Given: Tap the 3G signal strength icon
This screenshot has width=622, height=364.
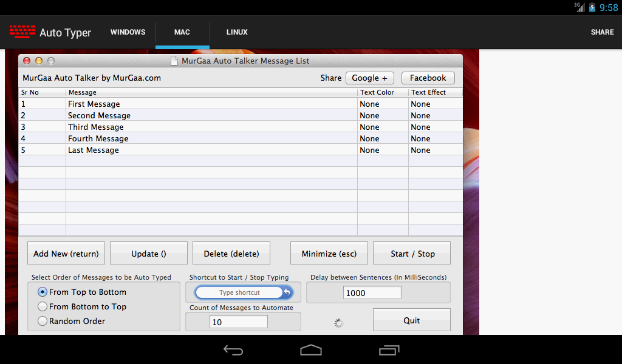Looking at the screenshot, I should click(x=579, y=7).
